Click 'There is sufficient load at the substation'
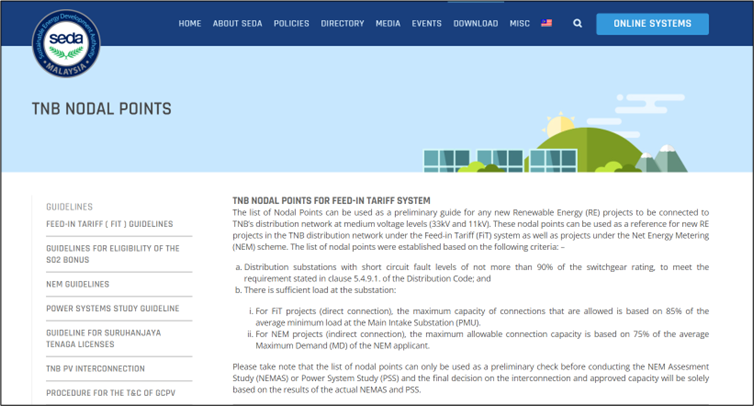Screen dimensions: 754x406 [x=320, y=290]
